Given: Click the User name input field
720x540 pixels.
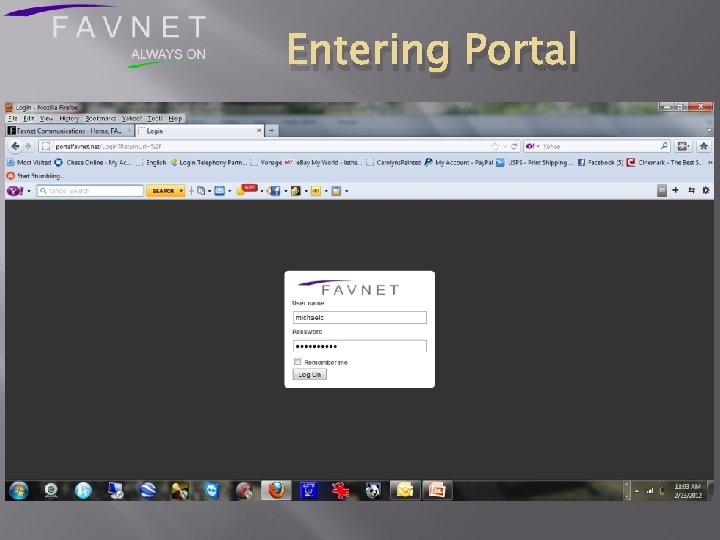Looking at the screenshot, I should [360, 317].
